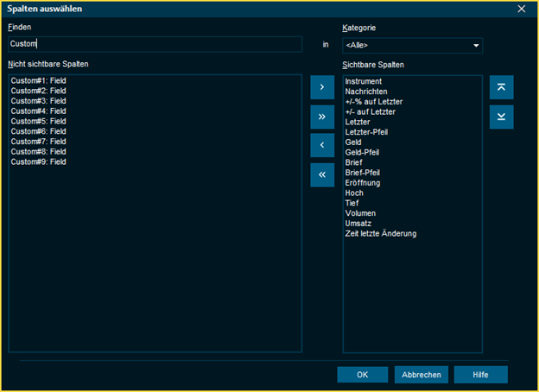Select the Letzter-Pfeil column entry
This screenshot has height=392, width=539.
pyautogui.click(x=367, y=132)
